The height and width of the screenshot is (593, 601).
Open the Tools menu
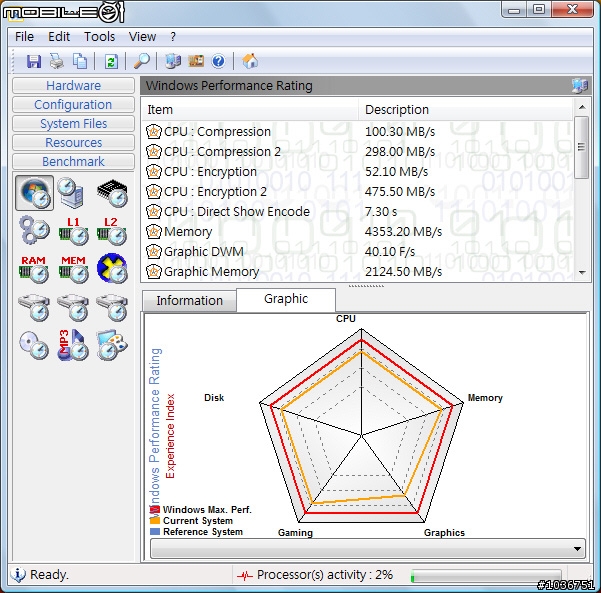[99, 37]
